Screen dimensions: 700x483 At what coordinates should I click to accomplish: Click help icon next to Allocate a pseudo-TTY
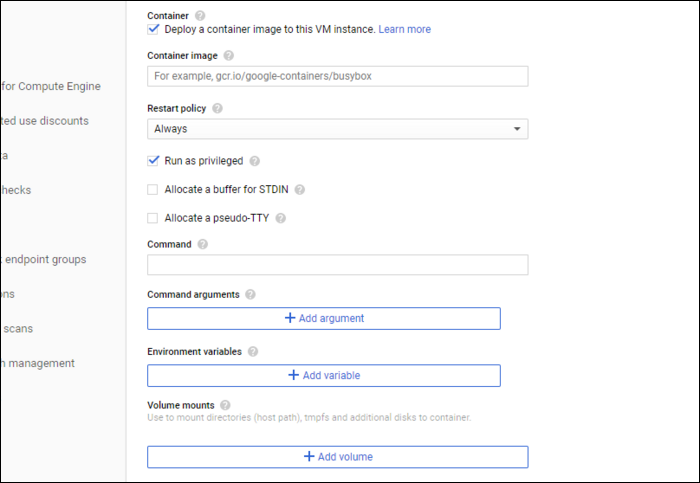point(281,218)
